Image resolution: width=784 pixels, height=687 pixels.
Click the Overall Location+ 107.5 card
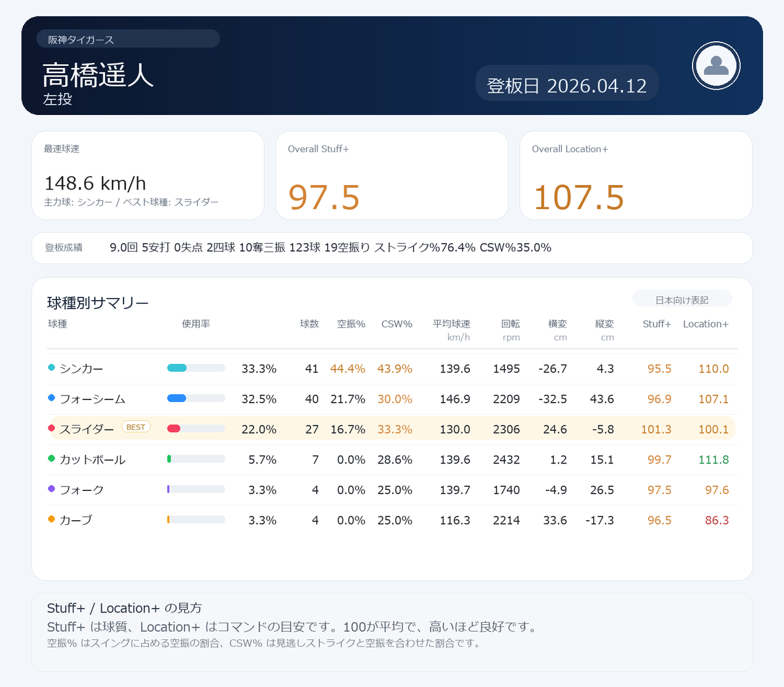tap(635, 175)
